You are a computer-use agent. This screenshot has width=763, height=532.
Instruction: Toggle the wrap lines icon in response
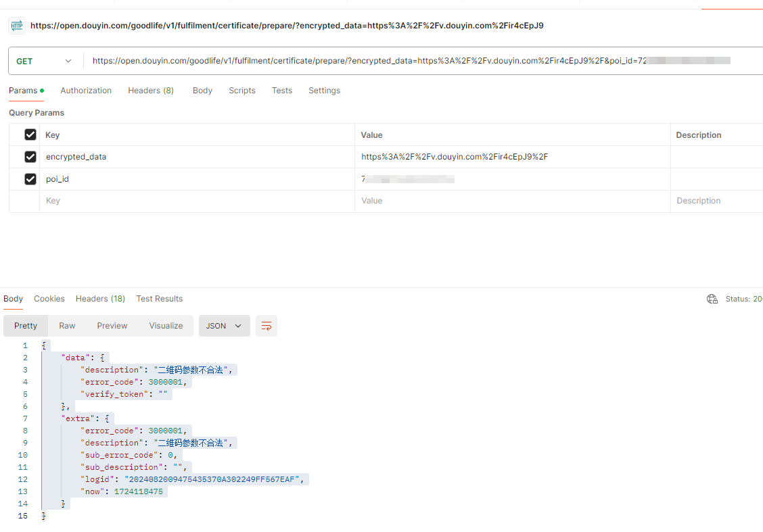pos(267,326)
